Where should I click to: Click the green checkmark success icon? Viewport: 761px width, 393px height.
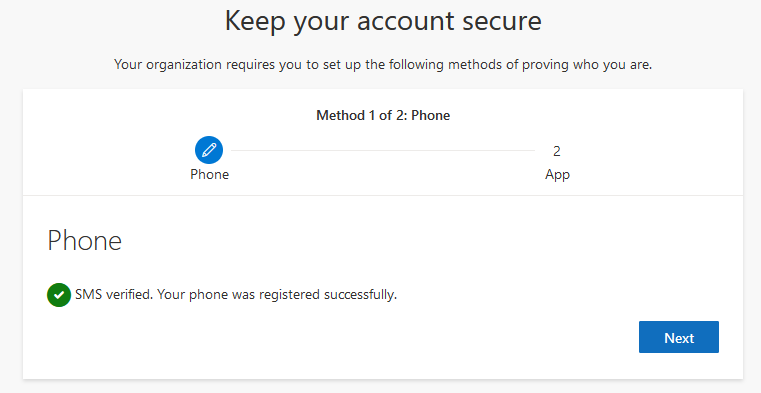pyautogui.click(x=59, y=295)
